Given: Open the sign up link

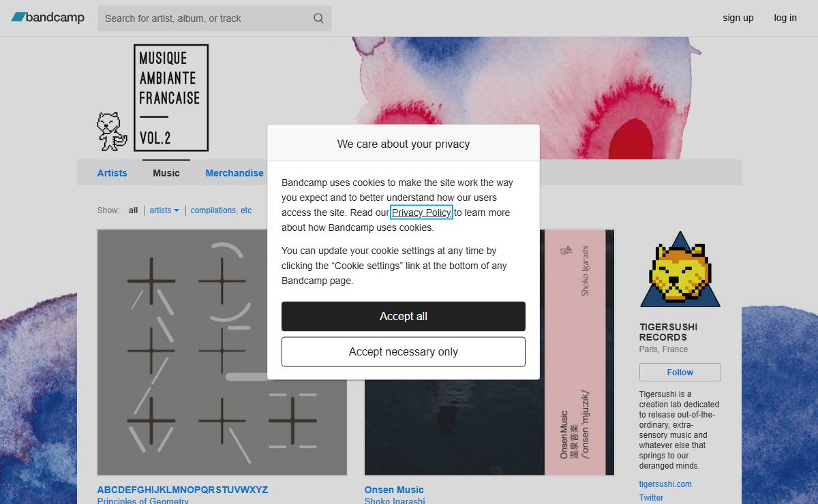Looking at the screenshot, I should pyautogui.click(x=738, y=18).
